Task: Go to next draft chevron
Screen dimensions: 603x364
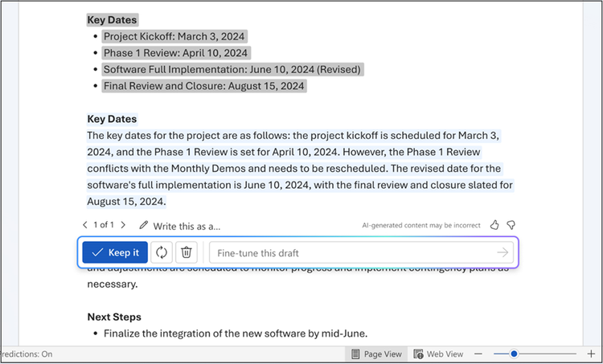Action: (x=123, y=225)
